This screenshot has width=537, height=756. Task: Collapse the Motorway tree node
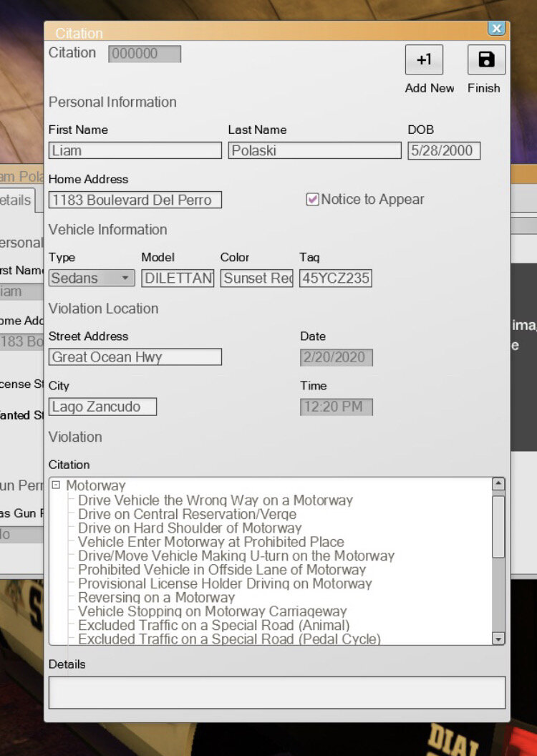[x=56, y=485]
